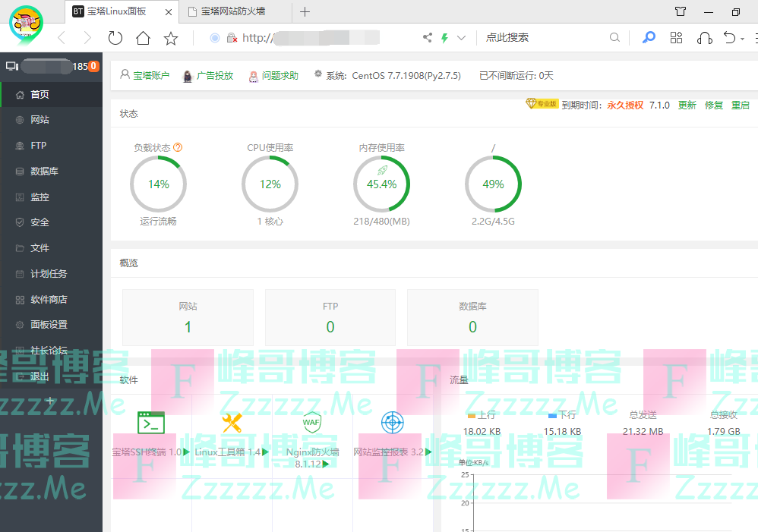Click the CPU使用率 circular gauge
758x532 pixels.
click(270, 184)
